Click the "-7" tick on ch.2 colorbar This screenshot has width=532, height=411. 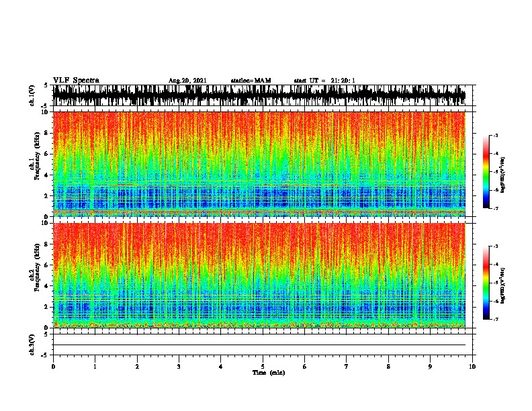click(495, 320)
